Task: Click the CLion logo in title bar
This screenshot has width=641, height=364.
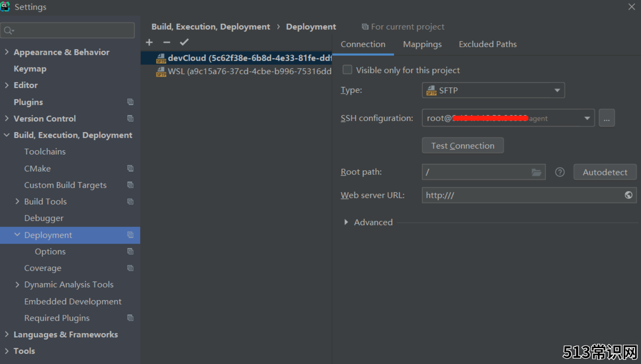Action: pos(5,6)
